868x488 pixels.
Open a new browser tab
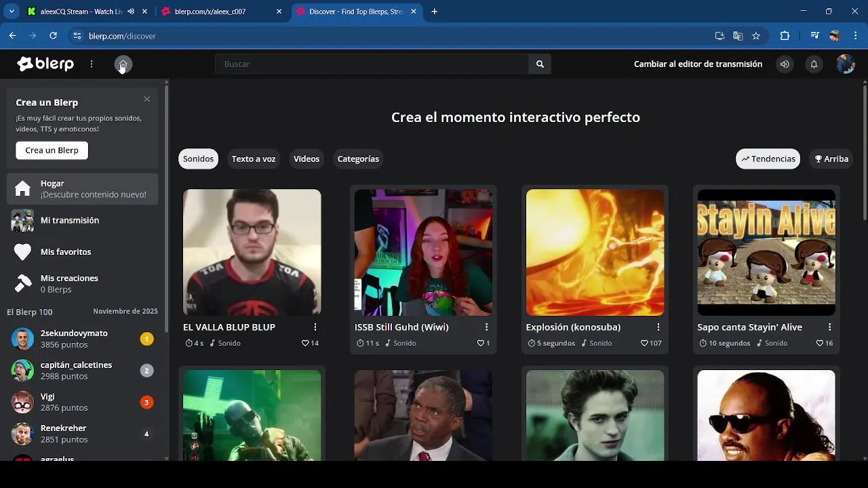click(435, 12)
